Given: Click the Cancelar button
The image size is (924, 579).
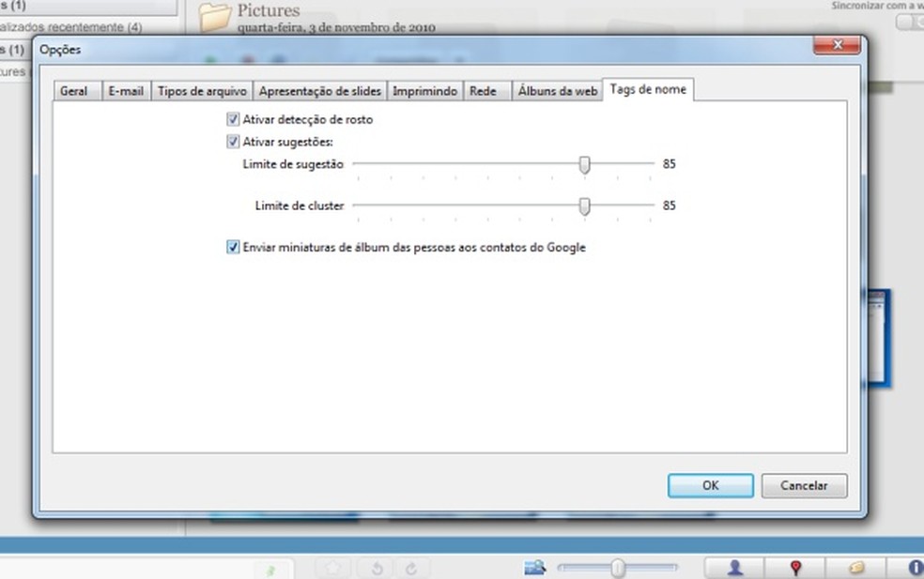Looking at the screenshot, I should pos(804,485).
